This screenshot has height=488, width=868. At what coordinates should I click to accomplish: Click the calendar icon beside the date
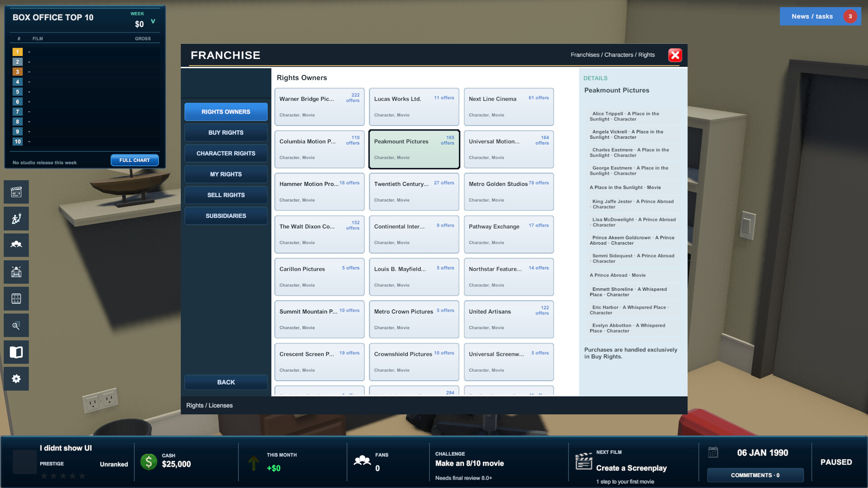point(713,452)
